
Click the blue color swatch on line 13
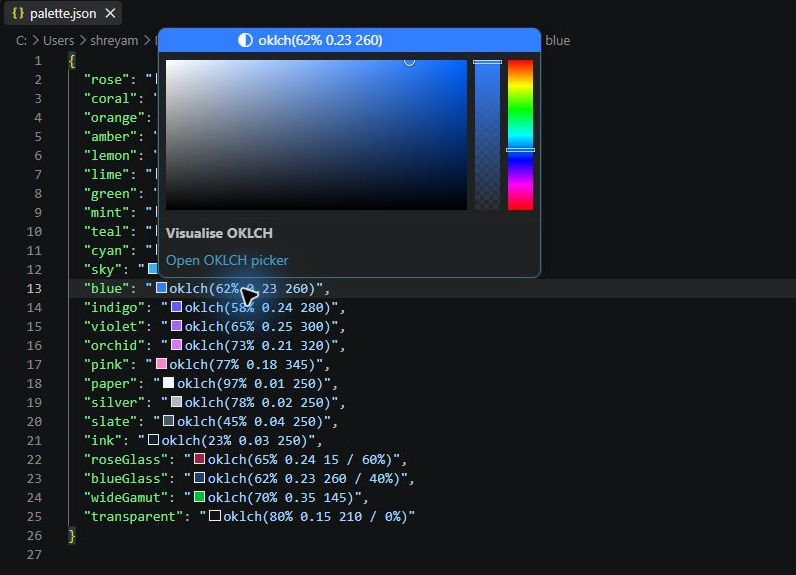click(x=161, y=288)
